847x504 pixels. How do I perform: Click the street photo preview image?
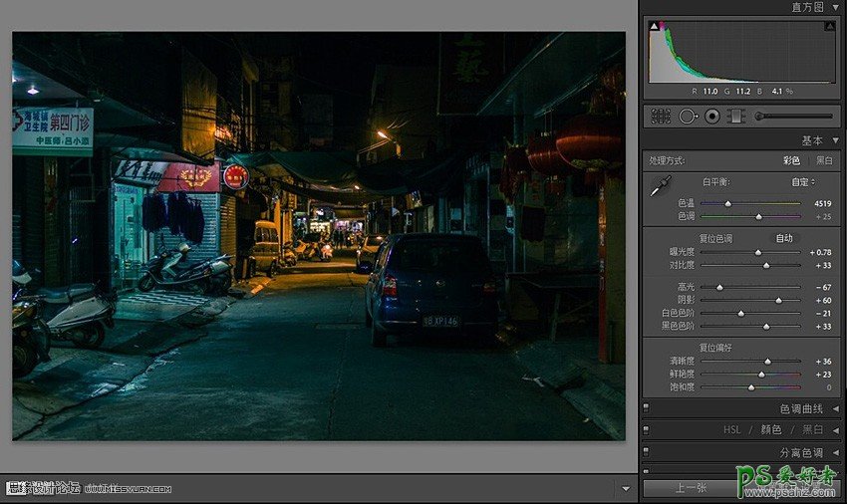[x=318, y=236]
